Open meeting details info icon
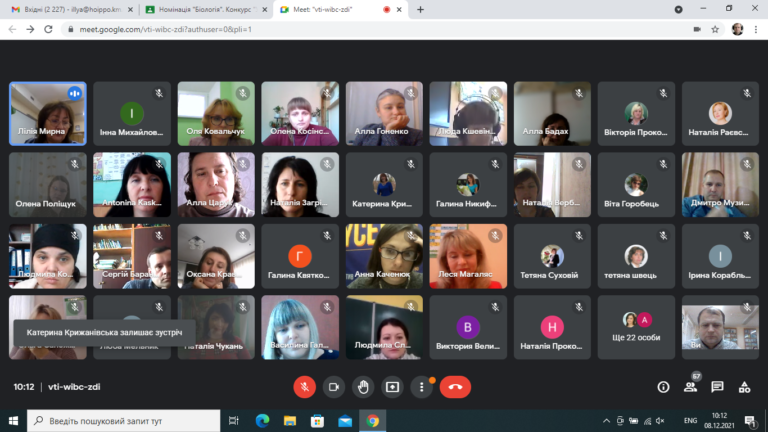Screen dimensions: 768x432 tap(663, 387)
